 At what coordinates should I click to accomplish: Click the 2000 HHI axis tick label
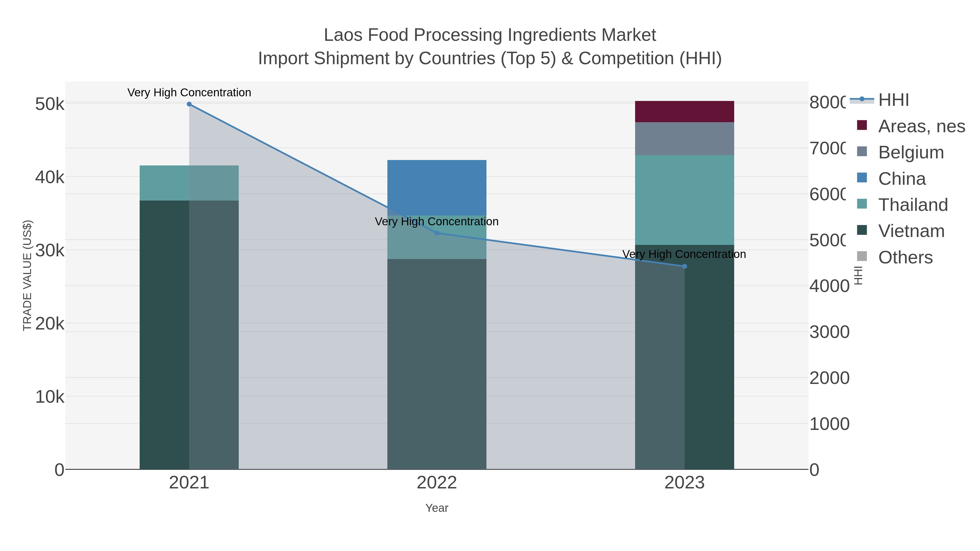tap(829, 378)
